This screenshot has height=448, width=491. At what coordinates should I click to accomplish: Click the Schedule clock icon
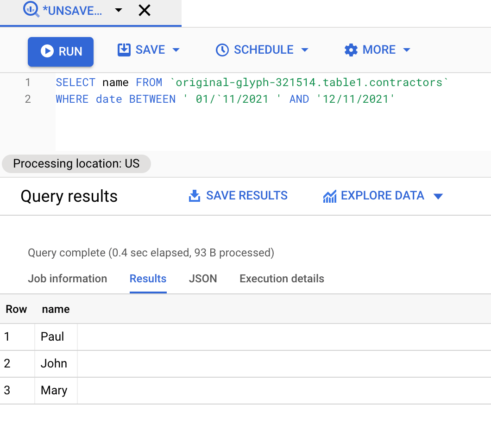(223, 49)
